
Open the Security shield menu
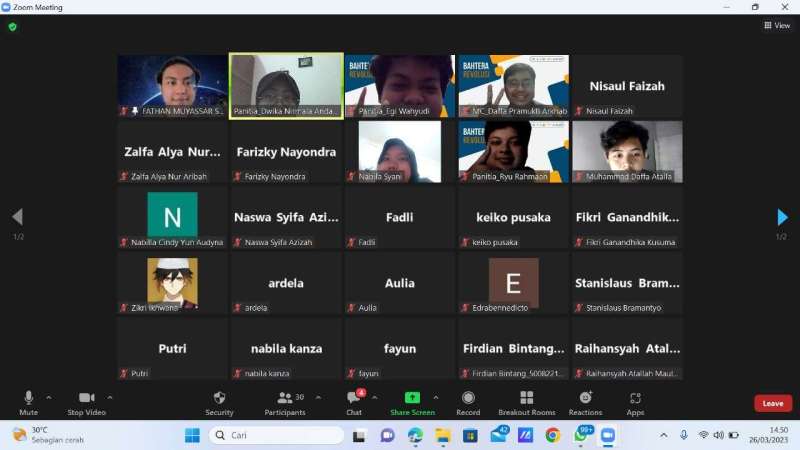pos(219,403)
